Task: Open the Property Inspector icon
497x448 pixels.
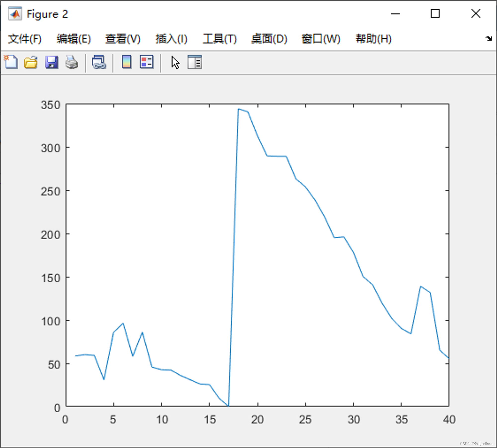Action: (195, 62)
